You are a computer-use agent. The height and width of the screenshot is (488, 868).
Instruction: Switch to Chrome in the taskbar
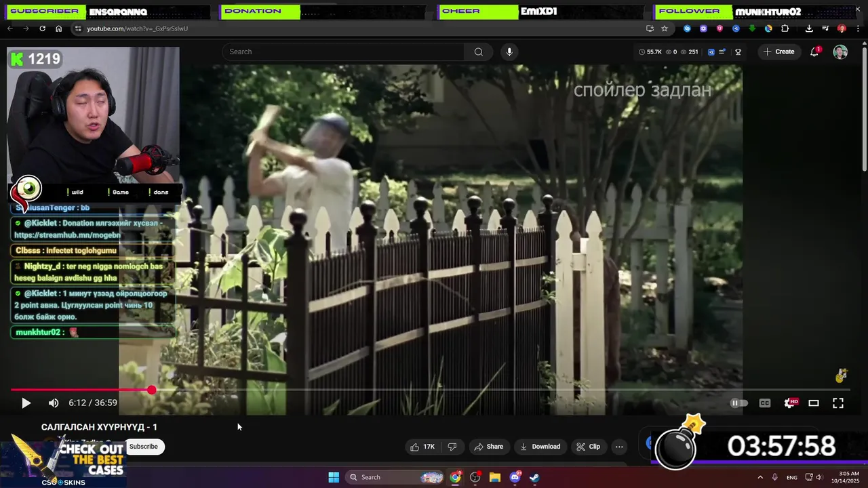point(455,477)
